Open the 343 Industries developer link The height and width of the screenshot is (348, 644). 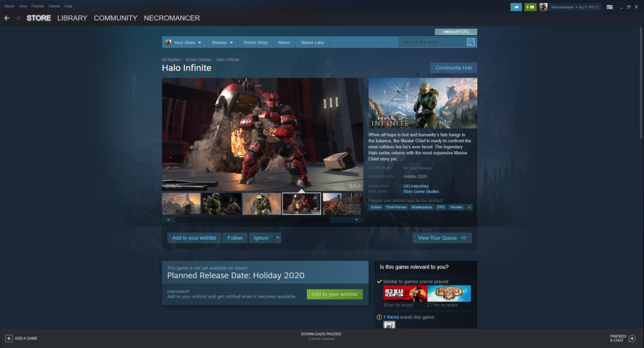[416, 186]
